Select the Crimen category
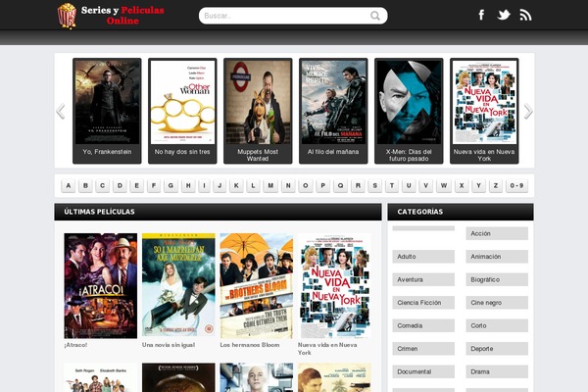Screen dimensions: 588x392 pyautogui.click(x=423, y=349)
